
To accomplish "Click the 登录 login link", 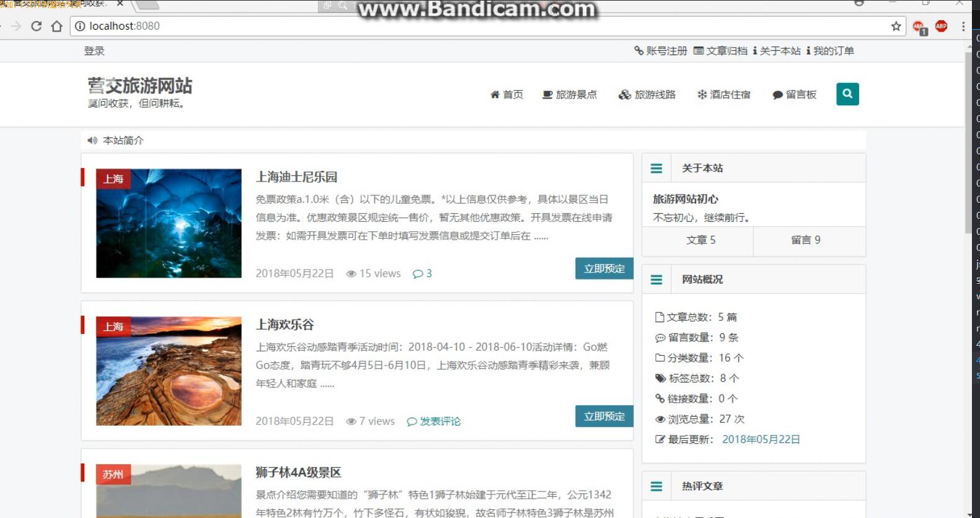I will click(94, 51).
